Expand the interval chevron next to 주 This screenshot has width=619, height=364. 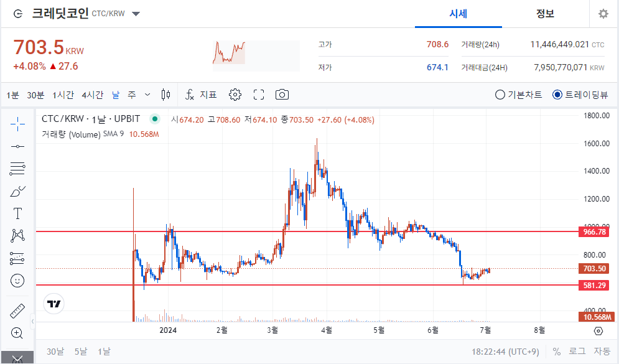point(147,94)
